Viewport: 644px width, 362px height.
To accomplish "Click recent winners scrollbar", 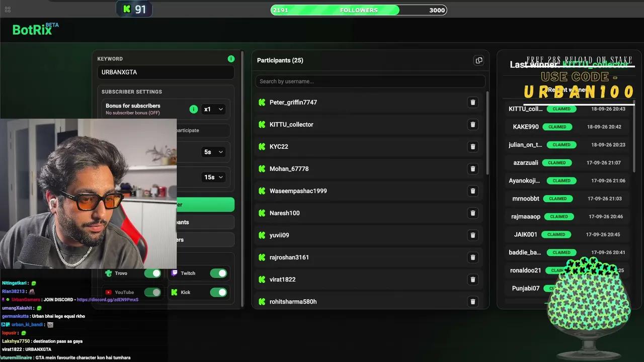I will [x=634, y=136].
